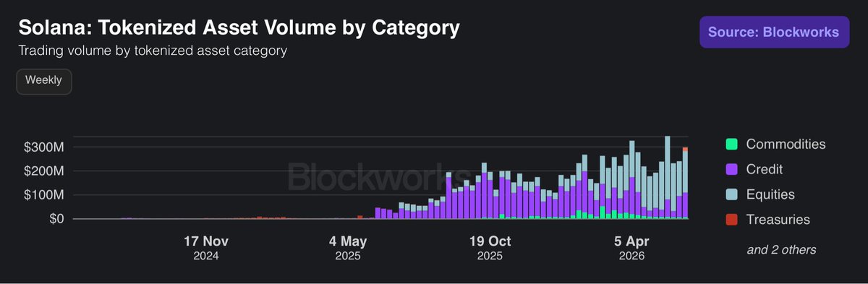Toggle the Credit legend swatch

(731, 170)
